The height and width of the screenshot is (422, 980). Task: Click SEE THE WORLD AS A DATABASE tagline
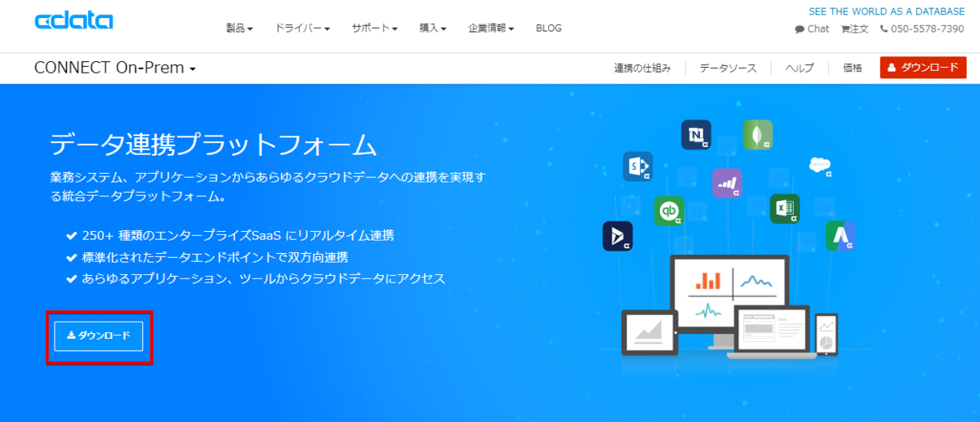(886, 12)
